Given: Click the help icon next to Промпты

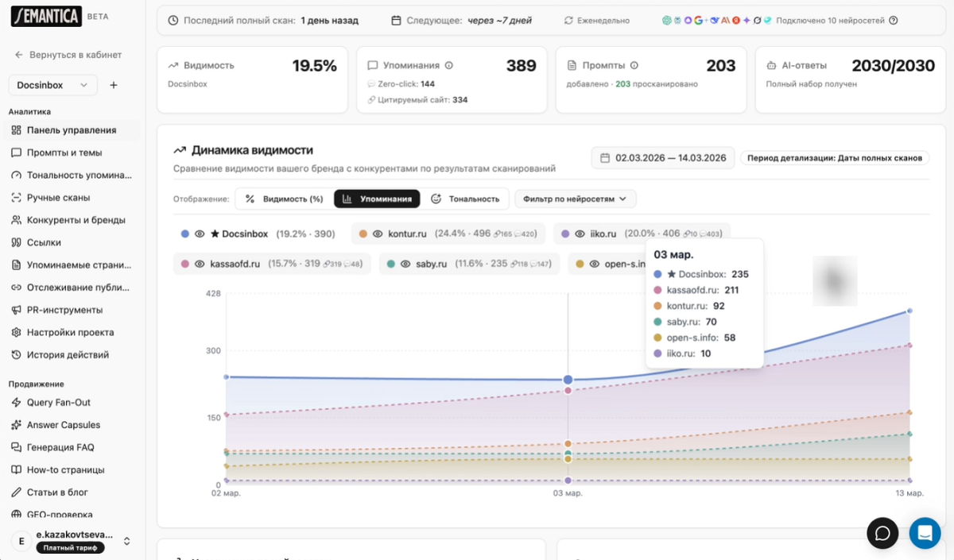Looking at the screenshot, I should click(x=634, y=66).
